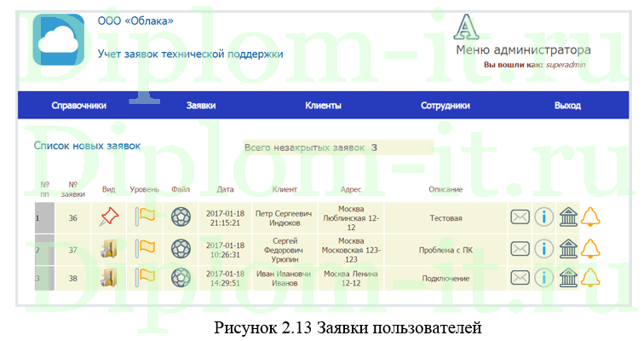Click client Сергей Федорович Урюпин
The height and width of the screenshot is (341, 644).
[284, 250]
